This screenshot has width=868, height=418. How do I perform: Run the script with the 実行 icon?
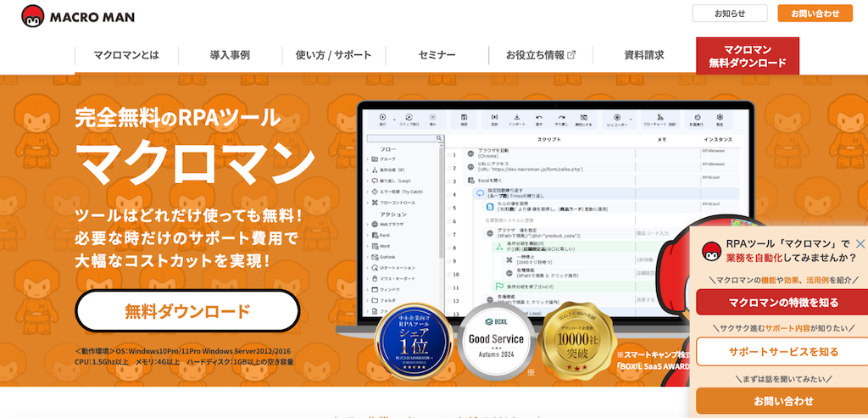(382, 117)
